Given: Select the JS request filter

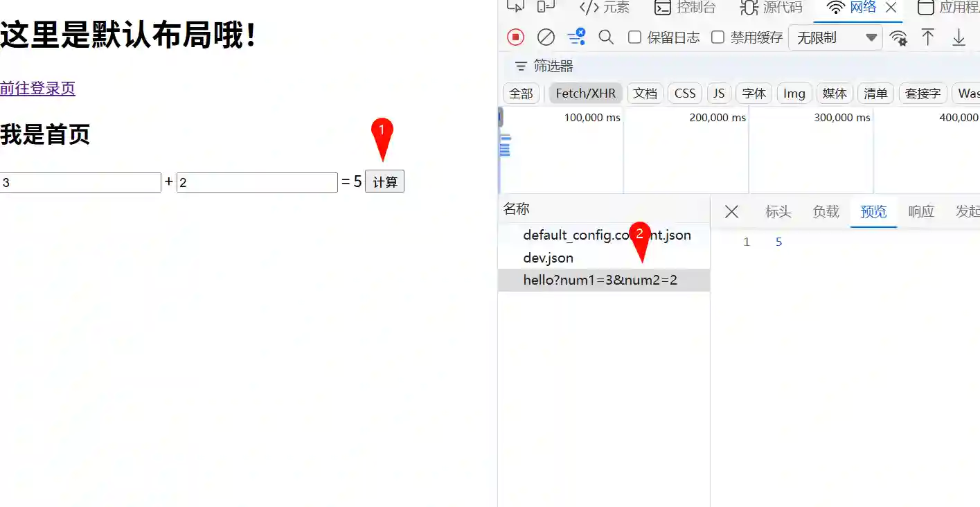Looking at the screenshot, I should (x=718, y=93).
